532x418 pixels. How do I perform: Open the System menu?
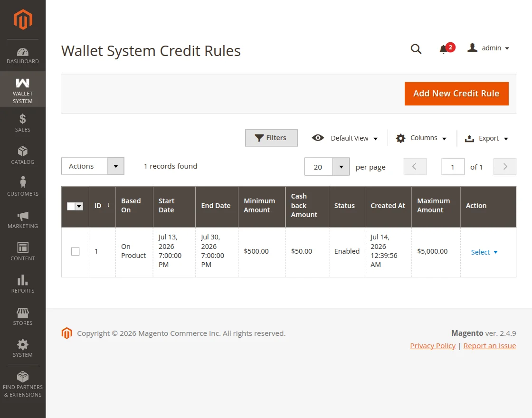pyautogui.click(x=23, y=349)
